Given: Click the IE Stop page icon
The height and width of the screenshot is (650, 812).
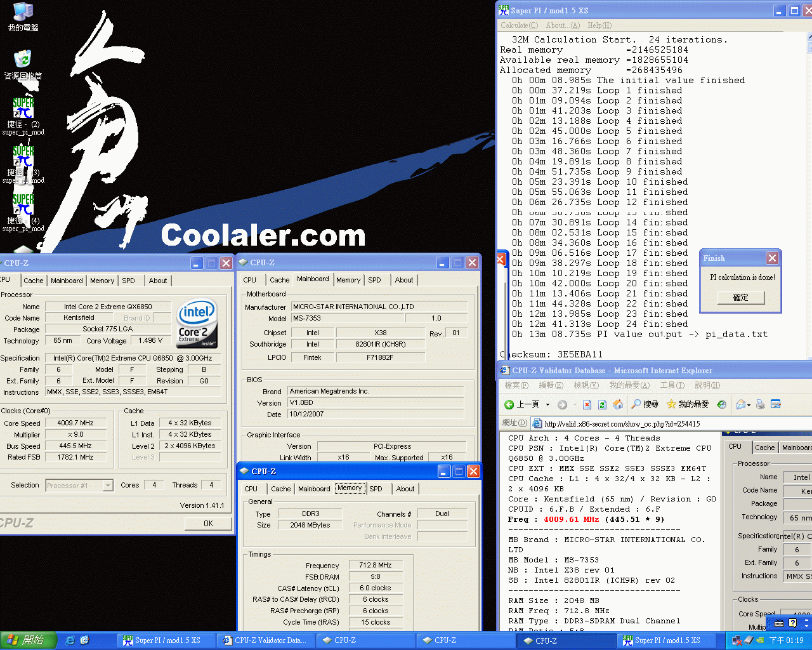Looking at the screenshot, I should coord(587,404).
